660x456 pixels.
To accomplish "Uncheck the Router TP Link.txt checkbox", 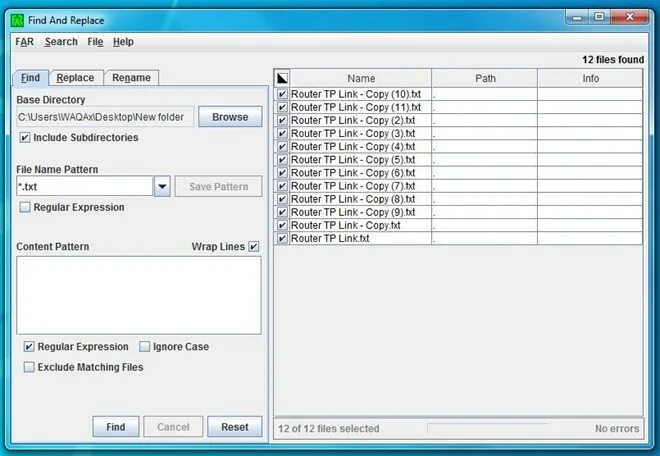I will click(282, 238).
